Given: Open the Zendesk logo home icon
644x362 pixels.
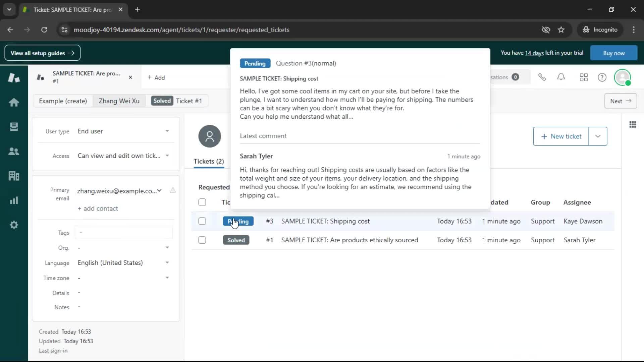Looking at the screenshot, I should (14, 78).
